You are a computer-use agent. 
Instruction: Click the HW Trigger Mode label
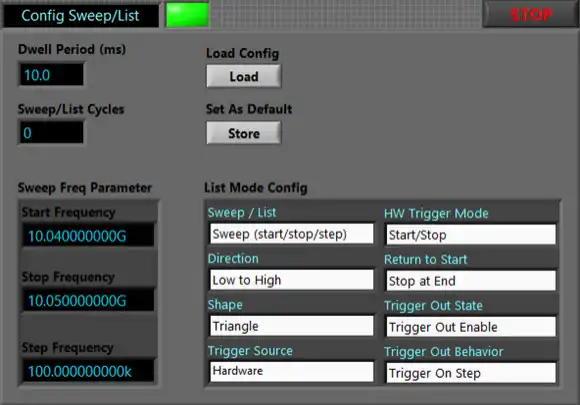(x=436, y=213)
